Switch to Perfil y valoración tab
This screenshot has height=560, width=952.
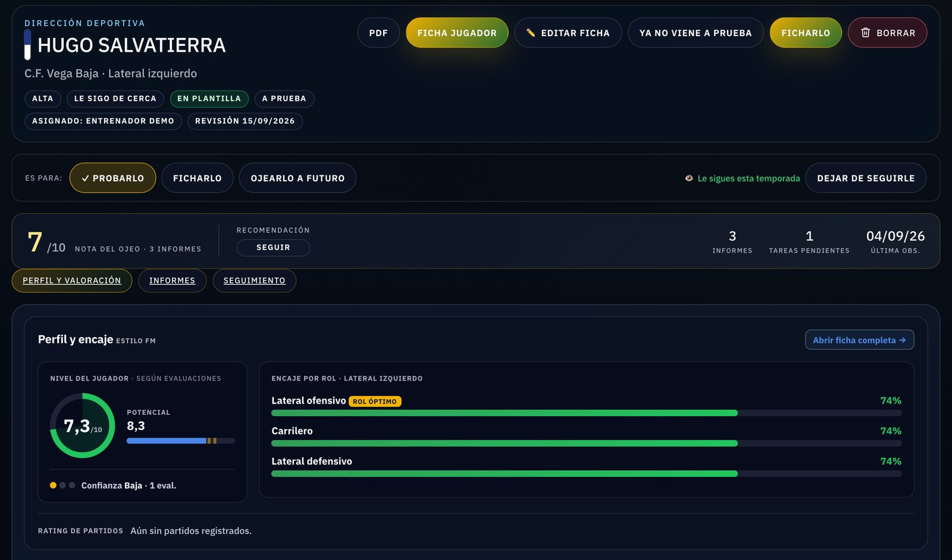point(72,281)
